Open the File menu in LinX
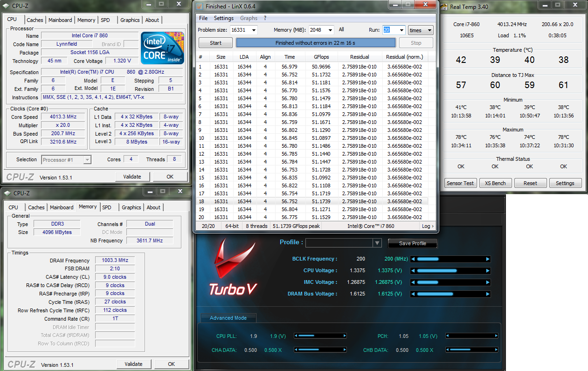 (203, 18)
